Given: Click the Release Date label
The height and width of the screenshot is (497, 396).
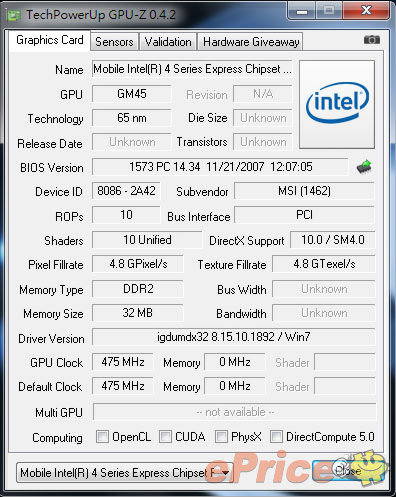Looking at the screenshot, I should click(50, 144).
